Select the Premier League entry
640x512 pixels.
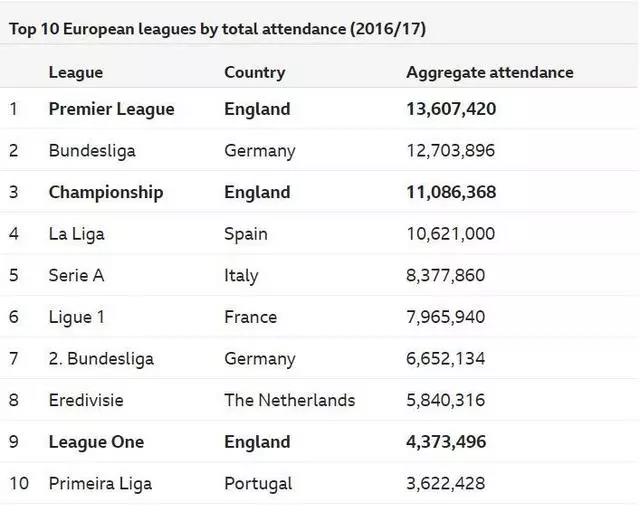click(111, 109)
